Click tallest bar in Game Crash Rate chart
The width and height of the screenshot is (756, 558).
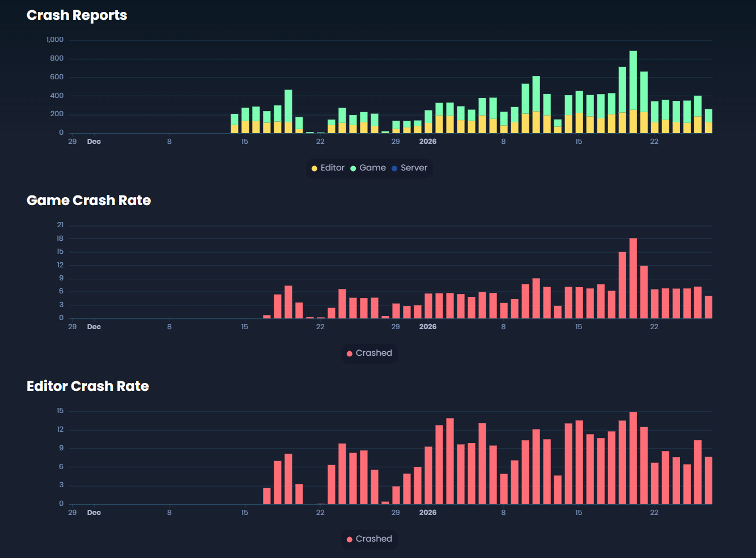click(633, 279)
